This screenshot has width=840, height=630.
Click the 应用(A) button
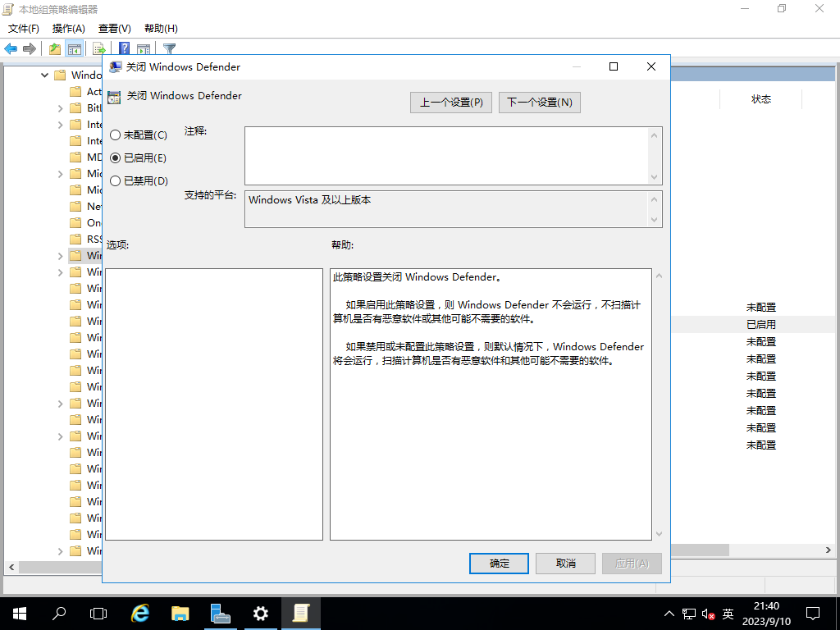[x=632, y=564]
